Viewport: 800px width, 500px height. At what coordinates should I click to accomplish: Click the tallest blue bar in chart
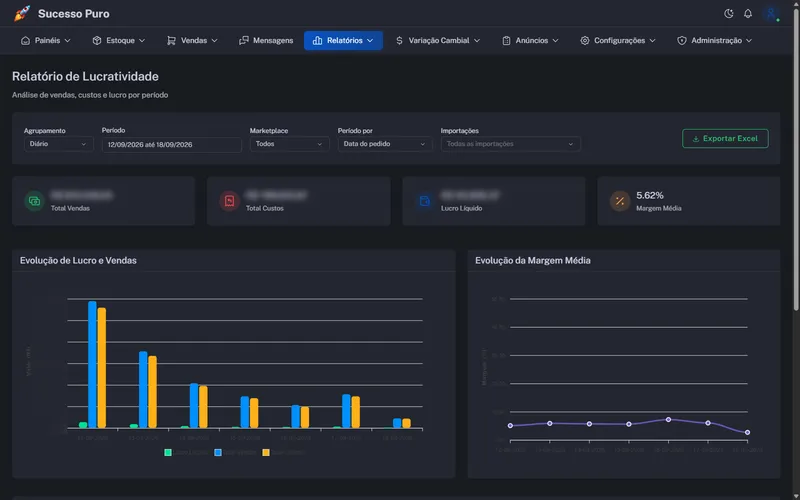point(92,364)
